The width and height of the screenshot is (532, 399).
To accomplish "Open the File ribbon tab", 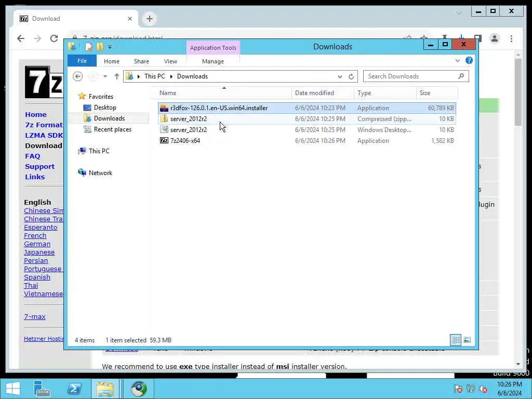I will click(82, 61).
